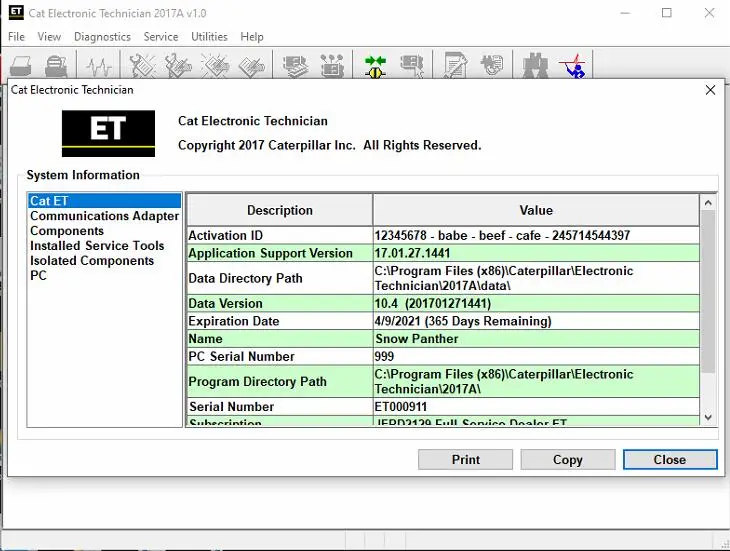The image size is (730, 551).
Task: Click the green arrows Connect toolbar icon
Action: click(375, 66)
